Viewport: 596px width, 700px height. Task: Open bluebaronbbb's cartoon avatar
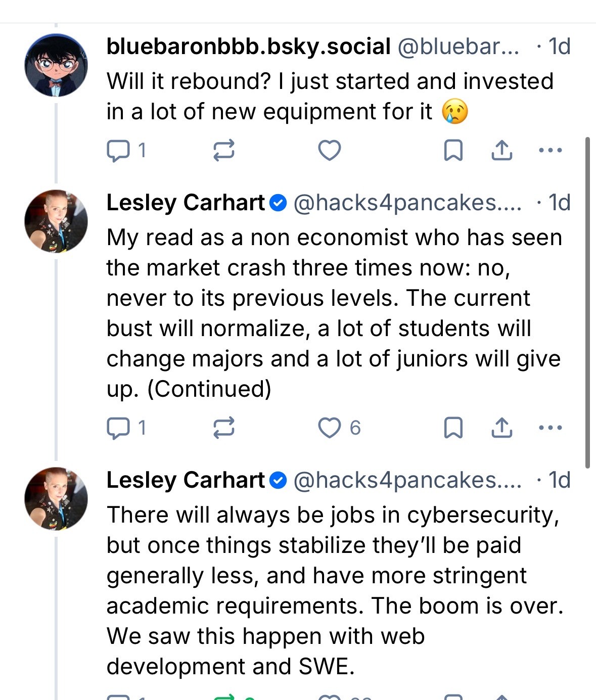tap(56, 66)
